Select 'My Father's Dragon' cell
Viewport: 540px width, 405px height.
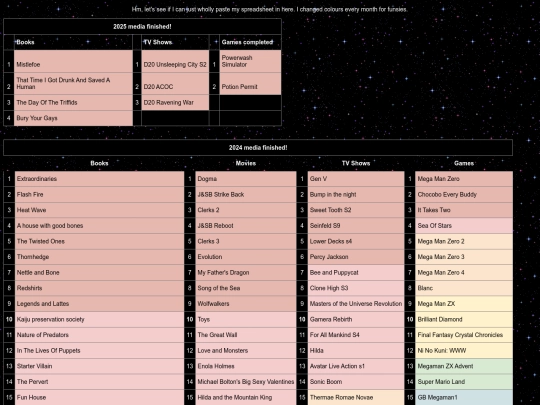(246, 273)
